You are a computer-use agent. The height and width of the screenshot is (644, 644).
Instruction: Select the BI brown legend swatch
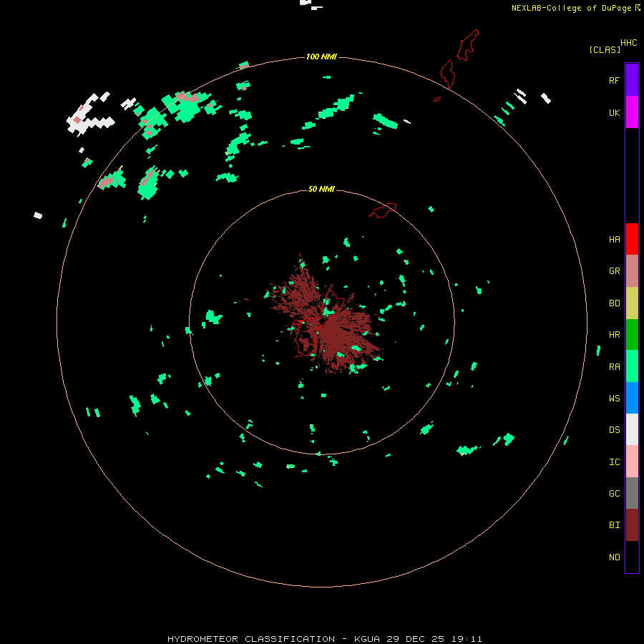pyautogui.click(x=632, y=525)
